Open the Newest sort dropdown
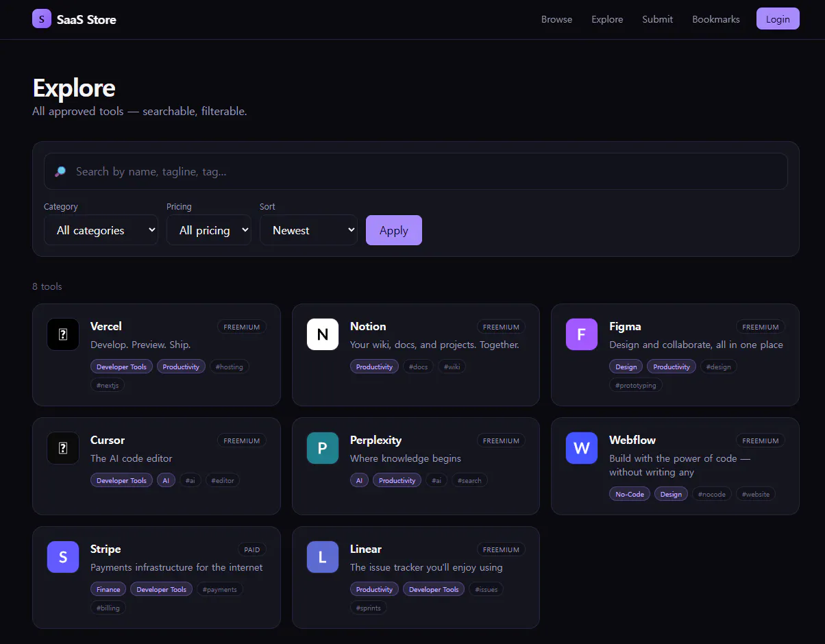The height and width of the screenshot is (644, 825). coord(308,230)
